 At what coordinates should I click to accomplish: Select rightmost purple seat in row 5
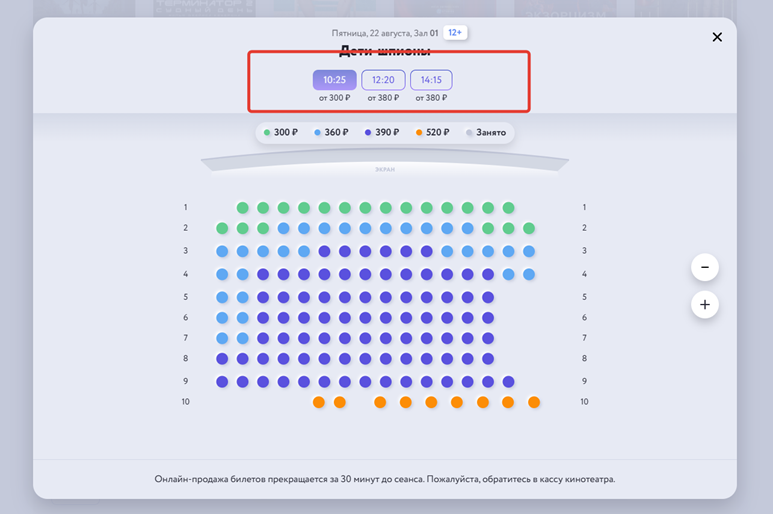click(x=488, y=297)
